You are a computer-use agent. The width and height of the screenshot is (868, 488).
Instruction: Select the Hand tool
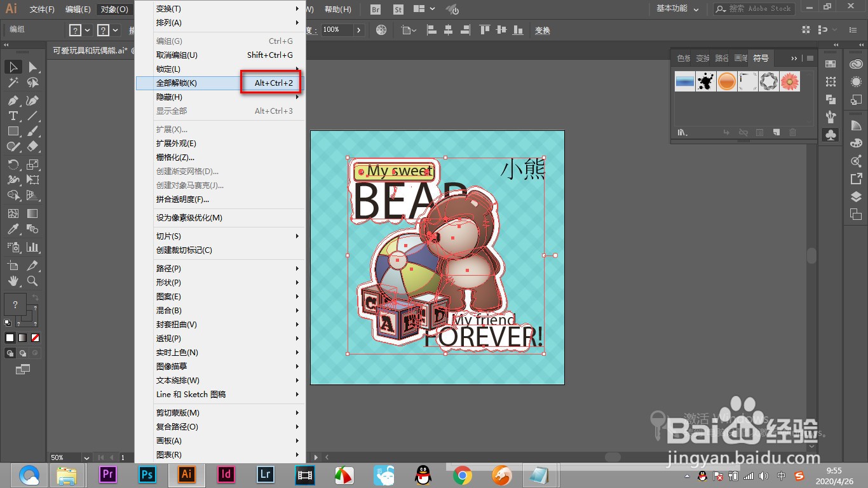coord(13,281)
